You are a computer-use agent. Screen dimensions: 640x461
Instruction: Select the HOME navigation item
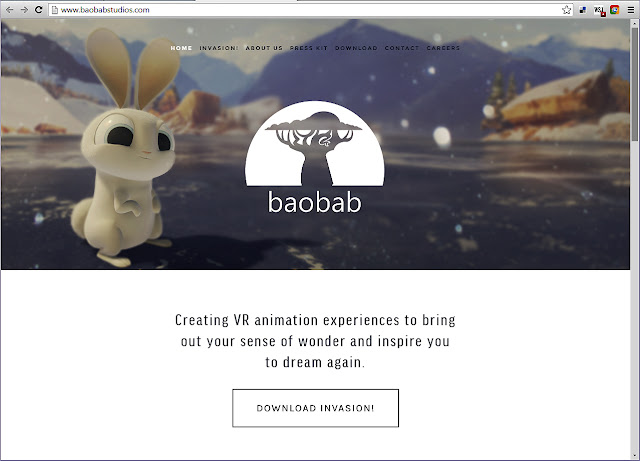click(181, 48)
